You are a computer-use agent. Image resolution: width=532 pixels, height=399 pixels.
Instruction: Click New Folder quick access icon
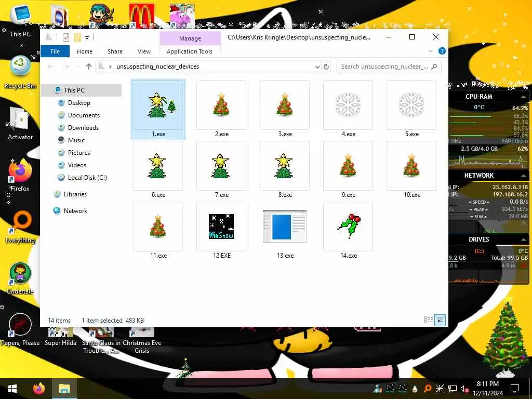pyautogui.click(x=78, y=37)
